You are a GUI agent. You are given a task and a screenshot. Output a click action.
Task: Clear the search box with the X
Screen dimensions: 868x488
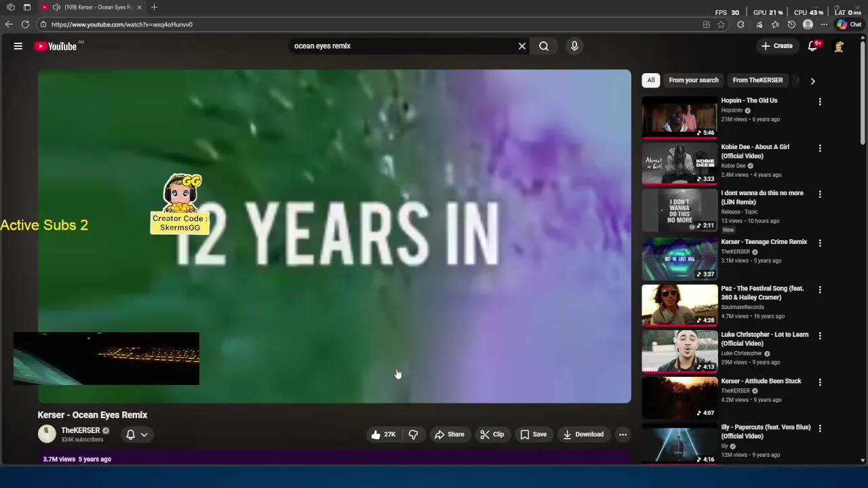(522, 46)
